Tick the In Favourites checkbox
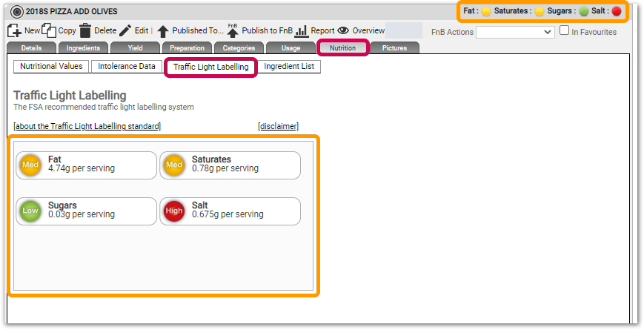The width and height of the screenshot is (644, 330). click(564, 30)
